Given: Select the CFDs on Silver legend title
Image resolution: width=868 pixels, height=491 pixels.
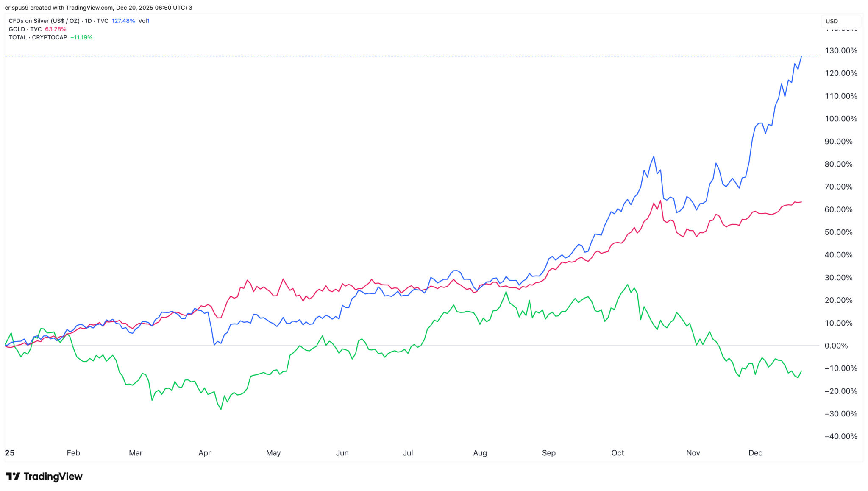Looking at the screenshot, I should [44, 21].
